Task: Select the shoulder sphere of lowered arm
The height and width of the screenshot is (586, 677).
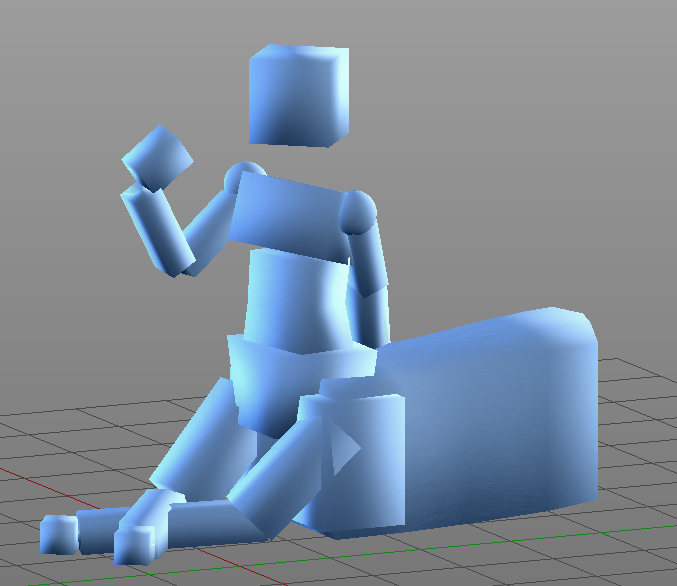Action: point(358,212)
